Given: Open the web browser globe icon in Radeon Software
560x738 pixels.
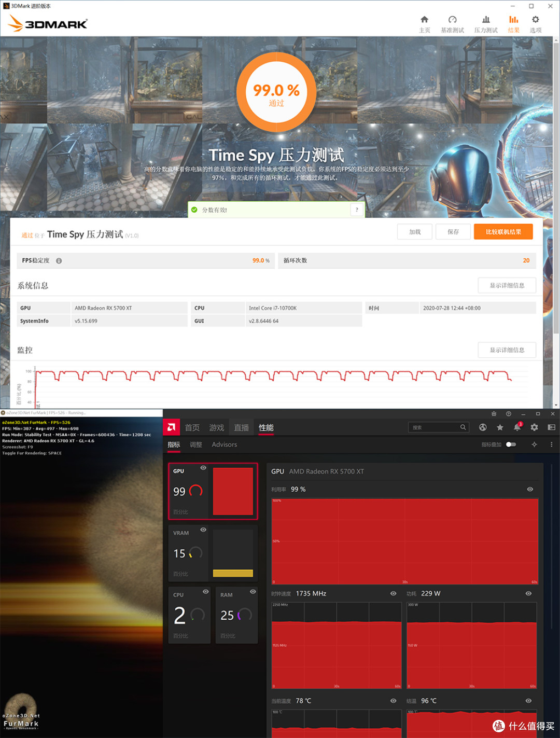Looking at the screenshot, I should tap(483, 427).
